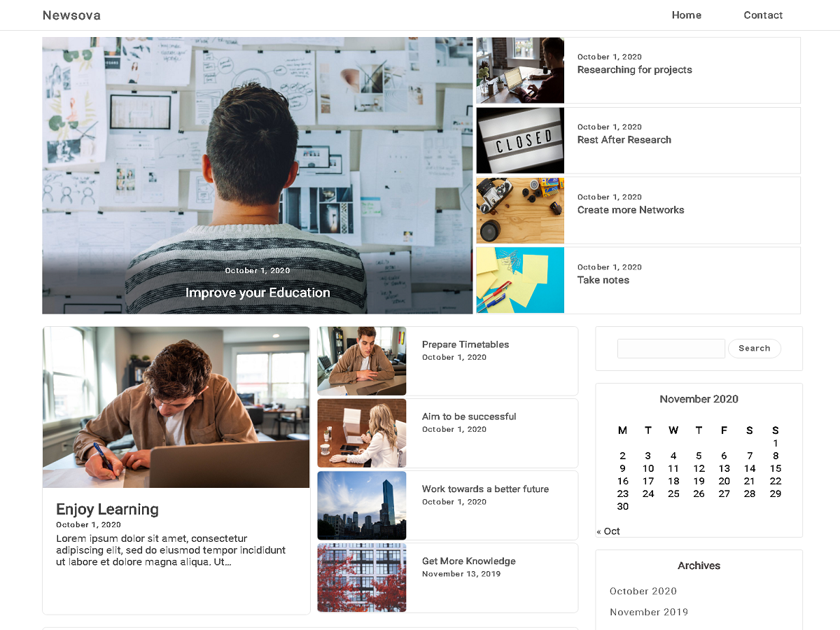Open the November 2019 archive

(649, 612)
